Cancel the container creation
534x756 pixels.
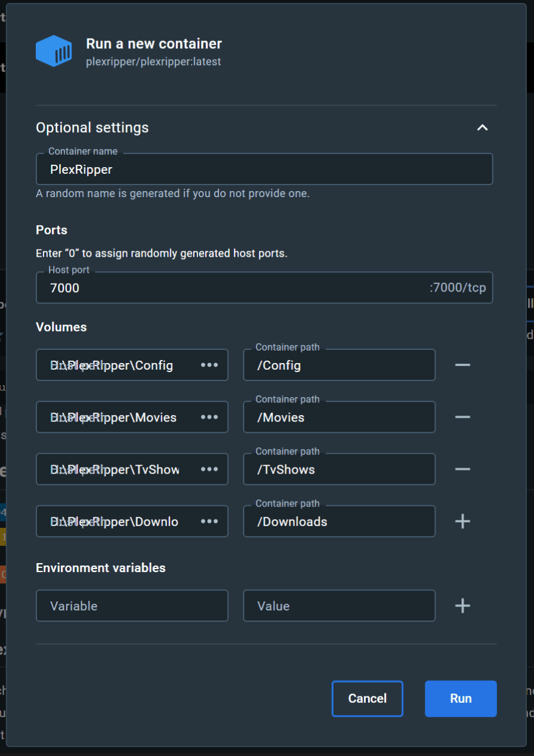point(367,699)
